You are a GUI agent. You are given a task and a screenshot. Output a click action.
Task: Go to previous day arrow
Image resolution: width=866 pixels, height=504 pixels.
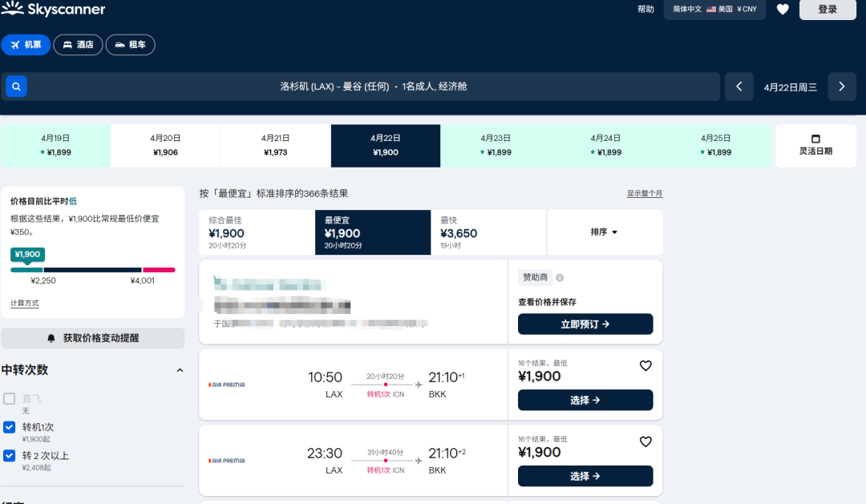(739, 87)
